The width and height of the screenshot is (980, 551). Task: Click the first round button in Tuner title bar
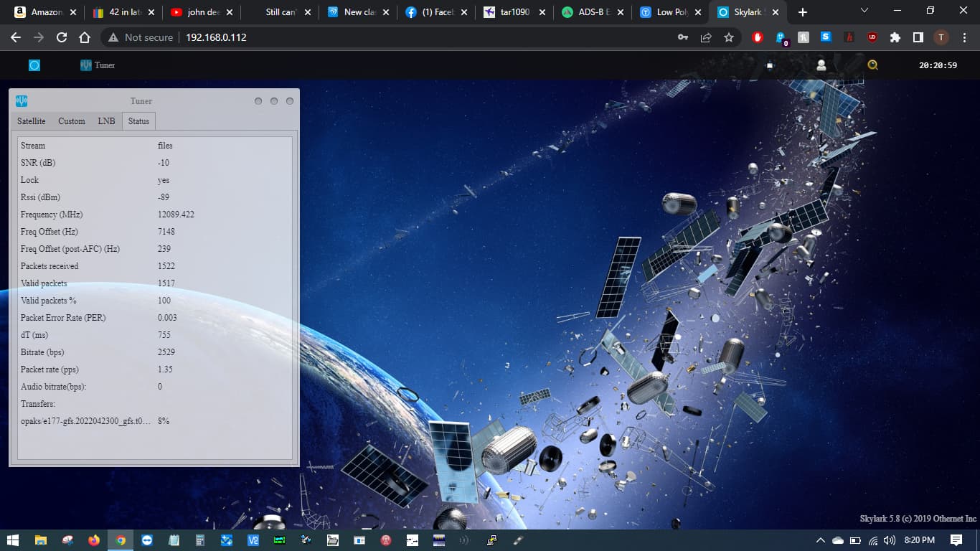click(x=258, y=101)
